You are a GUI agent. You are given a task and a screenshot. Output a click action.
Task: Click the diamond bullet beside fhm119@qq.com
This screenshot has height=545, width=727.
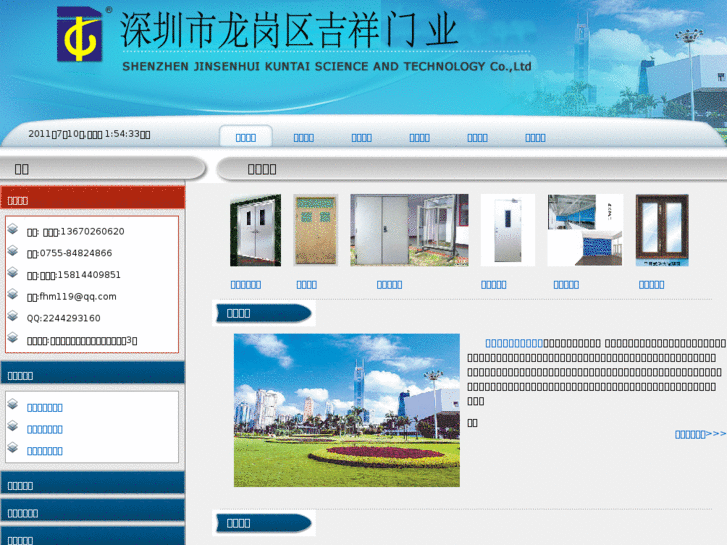(13, 295)
